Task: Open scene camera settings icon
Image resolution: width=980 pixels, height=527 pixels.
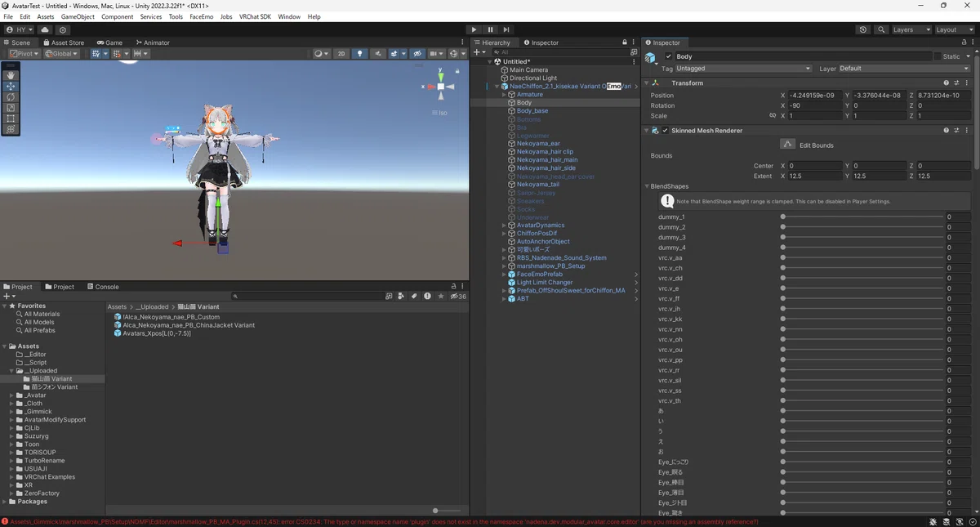Action: coord(437,54)
